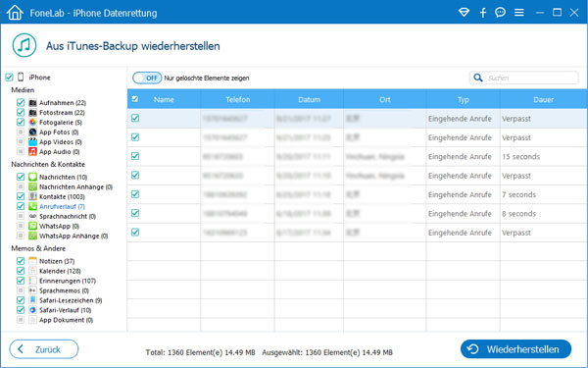Image resolution: width=588 pixels, height=368 pixels.
Task: Click the App Fotos icon
Action: point(33,131)
